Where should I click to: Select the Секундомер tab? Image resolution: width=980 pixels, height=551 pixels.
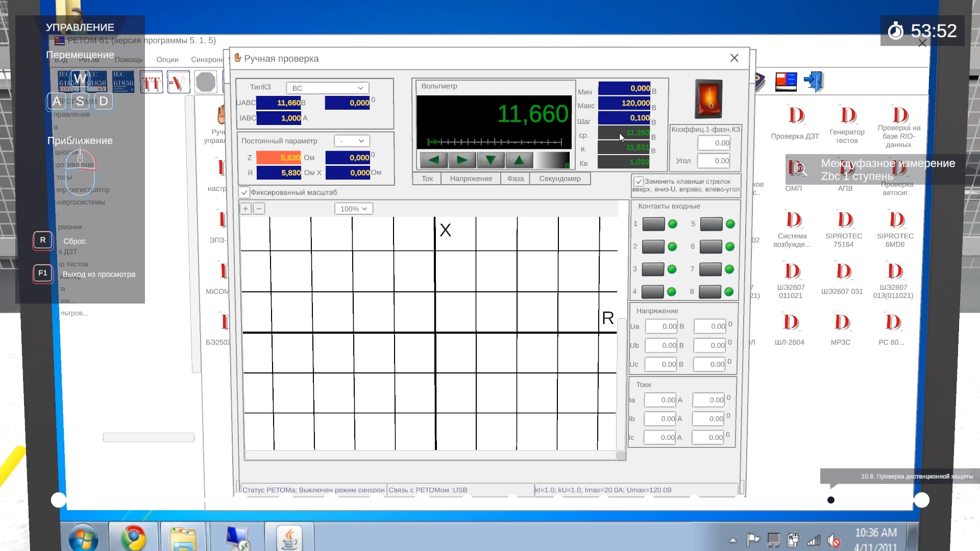point(559,179)
